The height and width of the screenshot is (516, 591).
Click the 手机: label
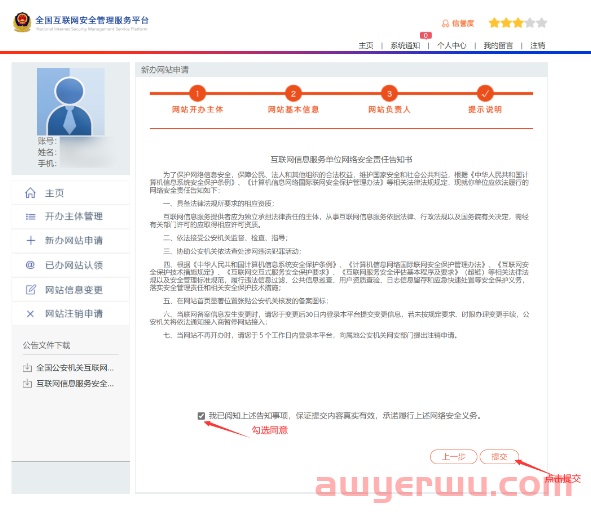point(47,164)
